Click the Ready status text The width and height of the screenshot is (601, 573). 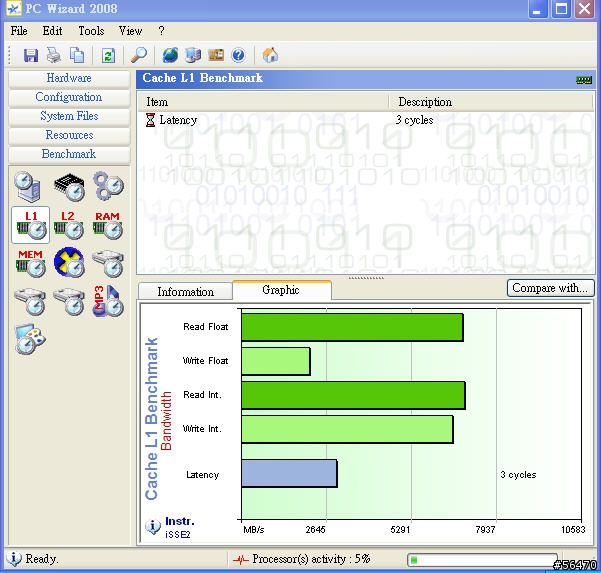[41, 559]
